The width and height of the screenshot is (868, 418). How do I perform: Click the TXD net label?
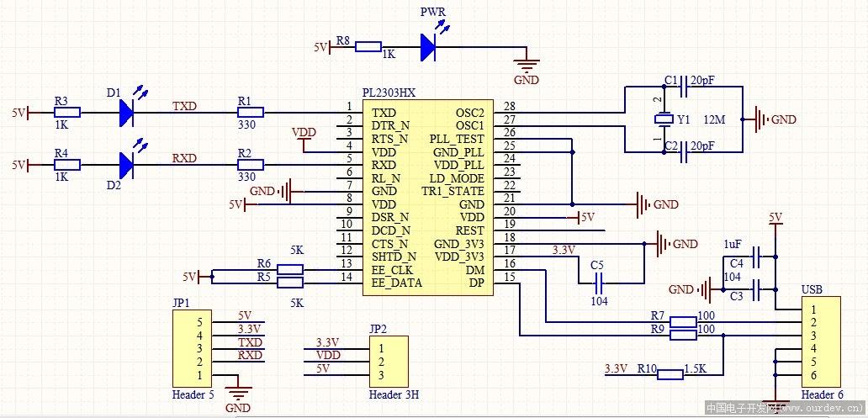pyautogui.click(x=184, y=105)
